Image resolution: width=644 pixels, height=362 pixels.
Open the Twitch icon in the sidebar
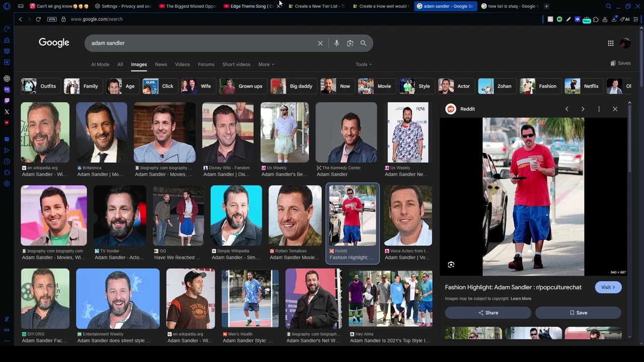pyautogui.click(x=7, y=101)
